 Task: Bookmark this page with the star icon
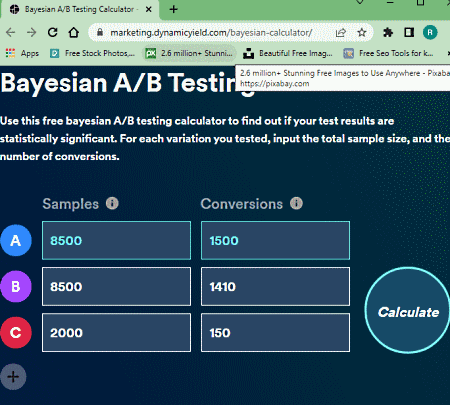coord(362,32)
